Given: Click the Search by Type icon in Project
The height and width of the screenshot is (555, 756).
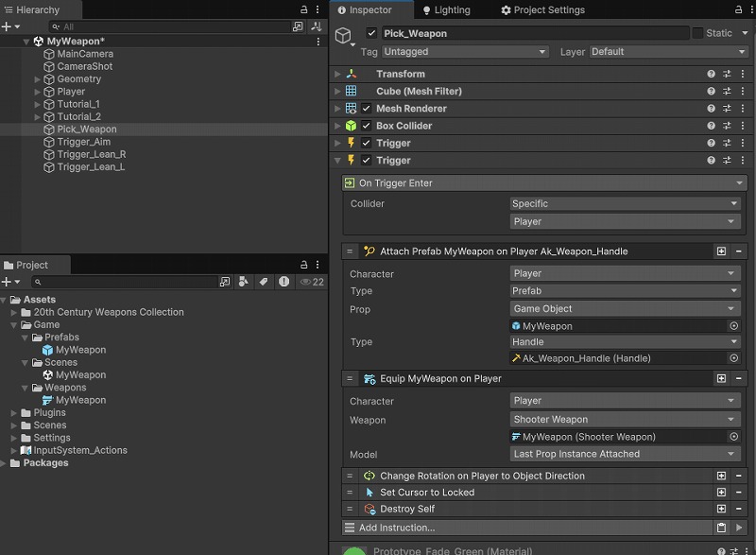Looking at the screenshot, I should [x=244, y=282].
